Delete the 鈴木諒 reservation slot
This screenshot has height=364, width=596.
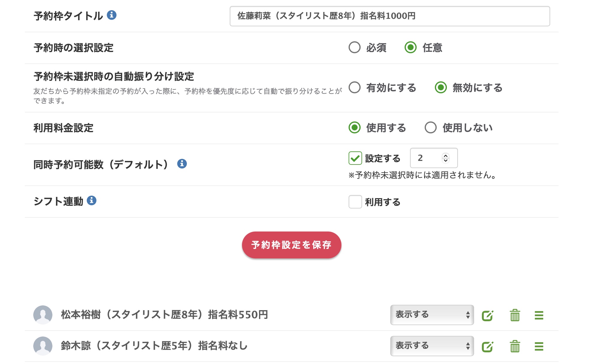[515, 346]
